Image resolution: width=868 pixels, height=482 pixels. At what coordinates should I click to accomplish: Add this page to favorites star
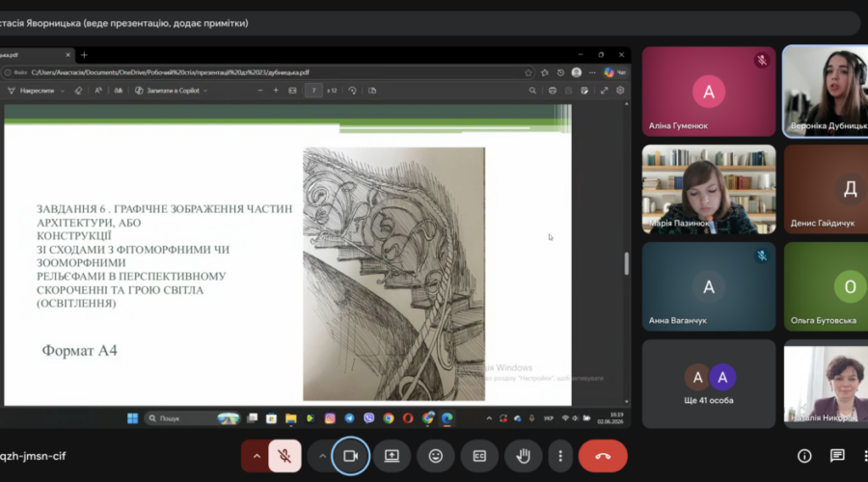click(529, 72)
